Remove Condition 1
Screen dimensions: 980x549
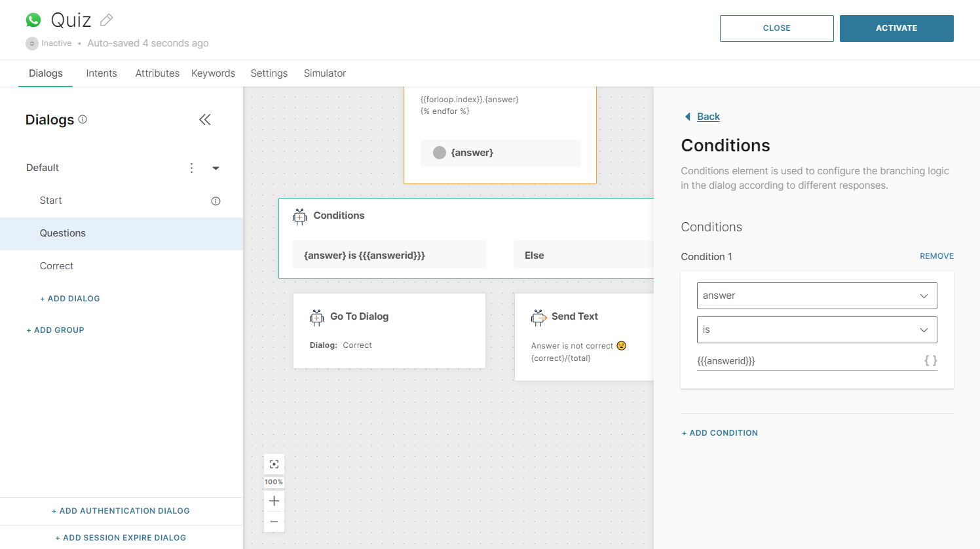tap(936, 256)
